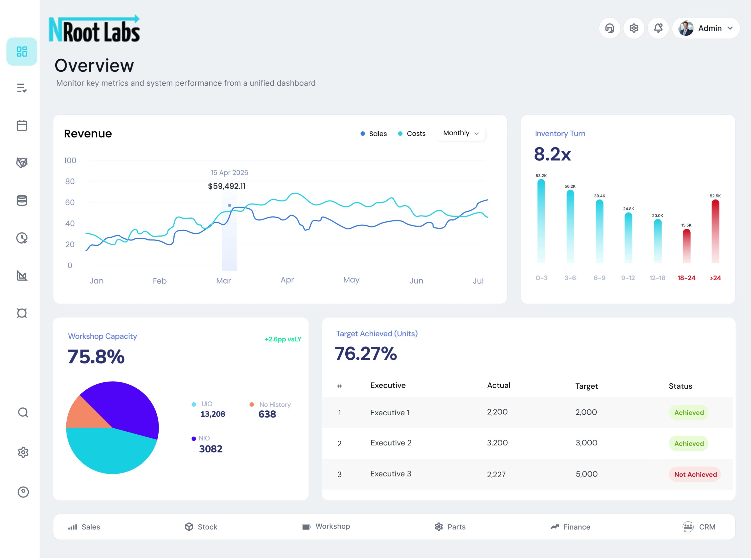This screenshot has height=560, width=751.
Task: Open the sidebar settings gear icon
Action: (23, 452)
